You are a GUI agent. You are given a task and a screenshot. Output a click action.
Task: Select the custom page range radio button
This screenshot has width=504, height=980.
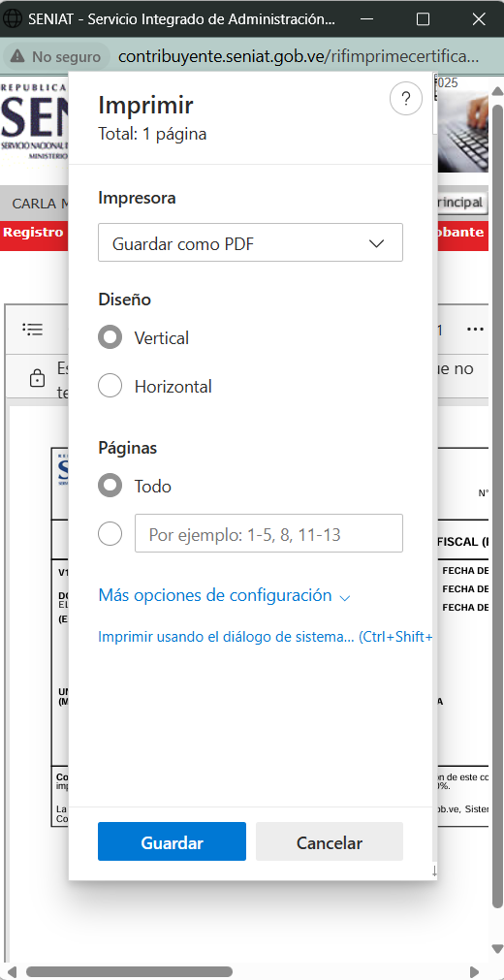tap(110, 534)
